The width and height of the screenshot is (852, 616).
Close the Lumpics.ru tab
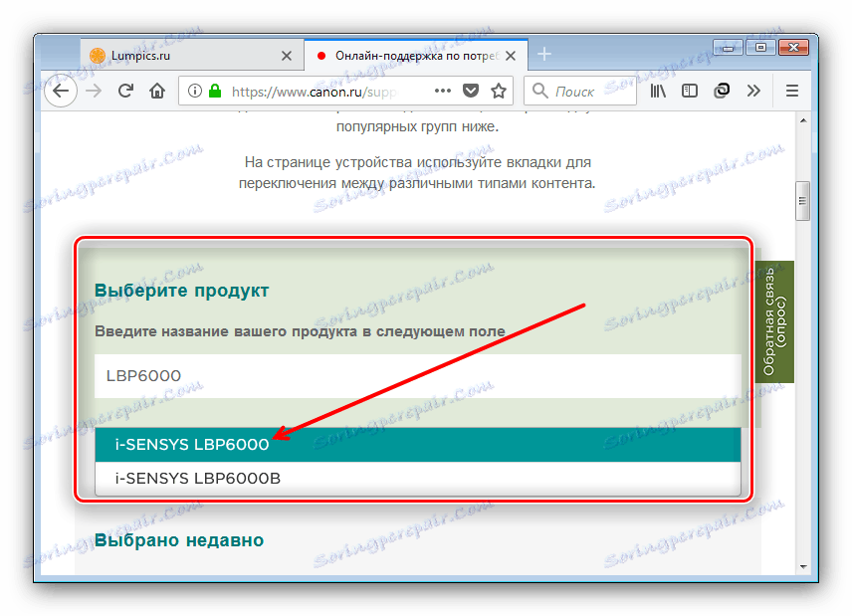[287, 56]
